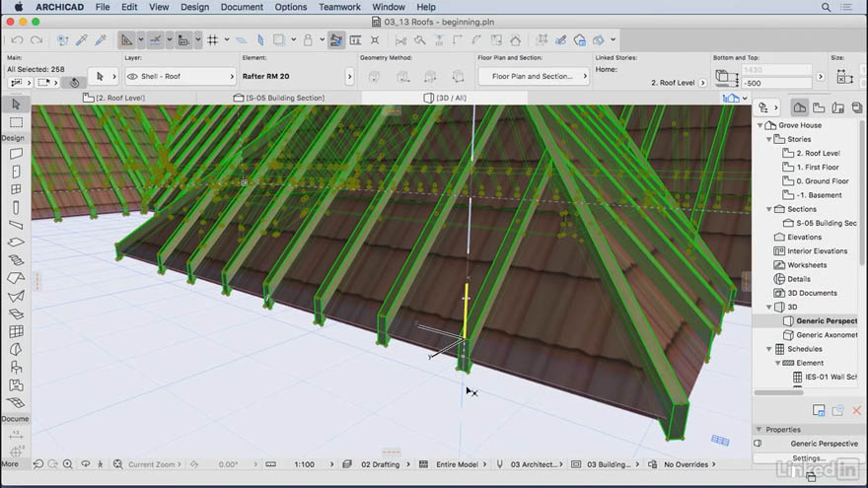Viewport: 868px width, 488px height.
Task: Select the Curtain Wall tool in the toolbox
Action: click(x=16, y=331)
